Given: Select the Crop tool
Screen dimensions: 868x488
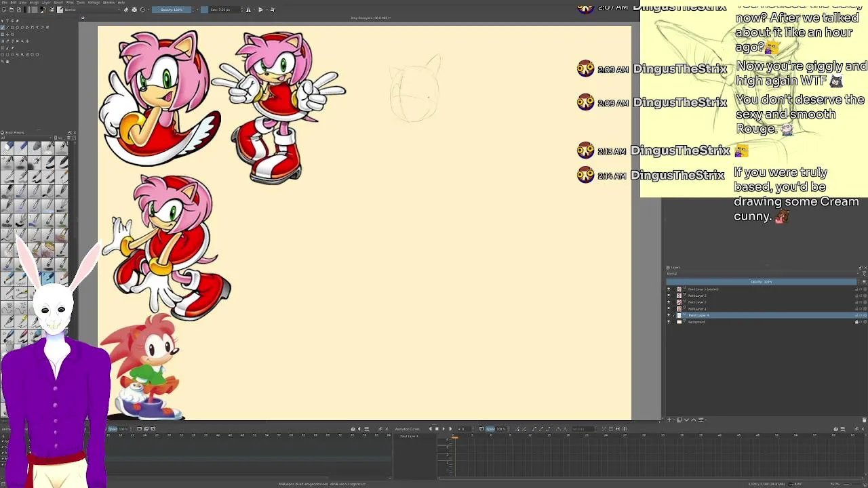Looking at the screenshot, I should (12, 35).
